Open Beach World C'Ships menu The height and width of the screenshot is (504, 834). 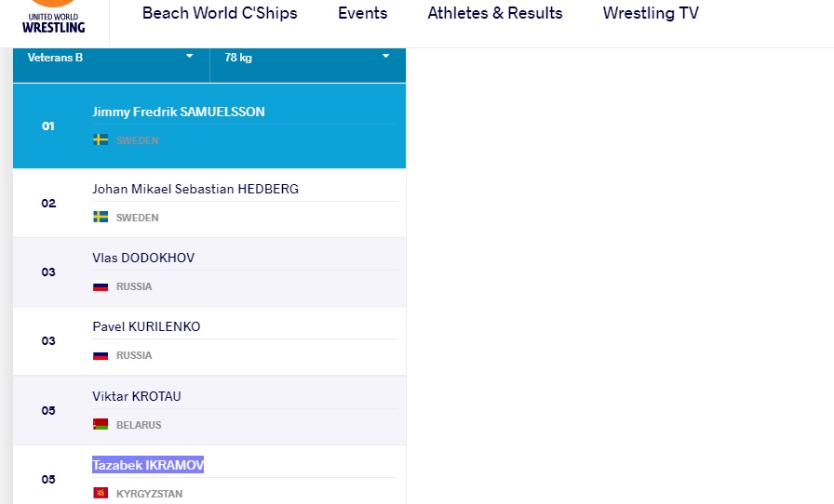(x=220, y=13)
